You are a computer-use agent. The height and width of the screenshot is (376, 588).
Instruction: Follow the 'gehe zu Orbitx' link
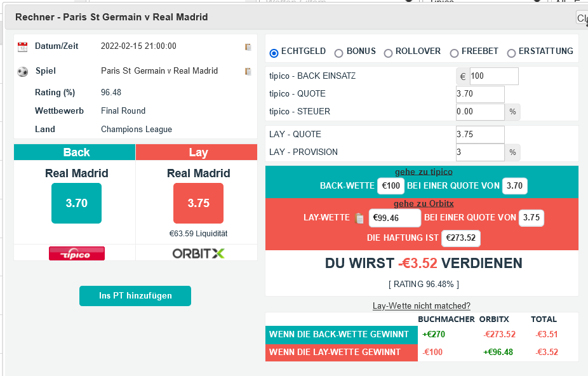[x=424, y=204]
